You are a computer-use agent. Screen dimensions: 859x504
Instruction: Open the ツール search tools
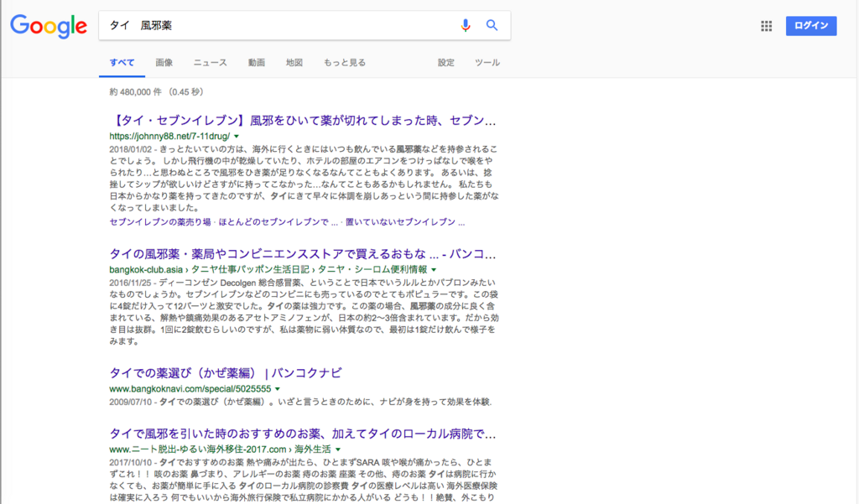pyautogui.click(x=487, y=62)
